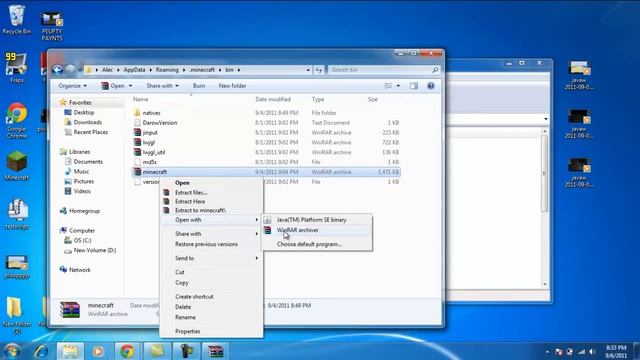Open Windows Explorer taskbar button
Screen dimensions: 640x360
tap(70, 351)
